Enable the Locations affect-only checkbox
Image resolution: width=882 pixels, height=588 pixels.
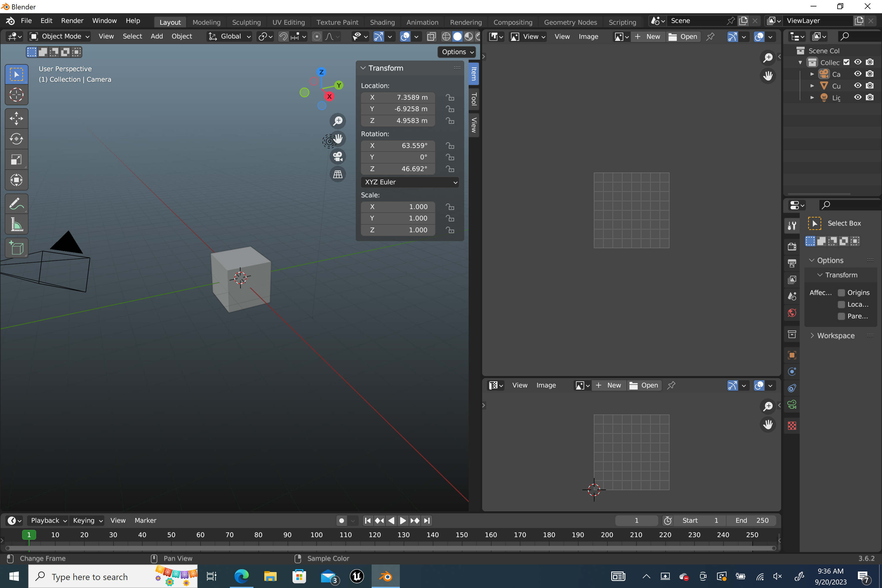[x=841, y=305]
